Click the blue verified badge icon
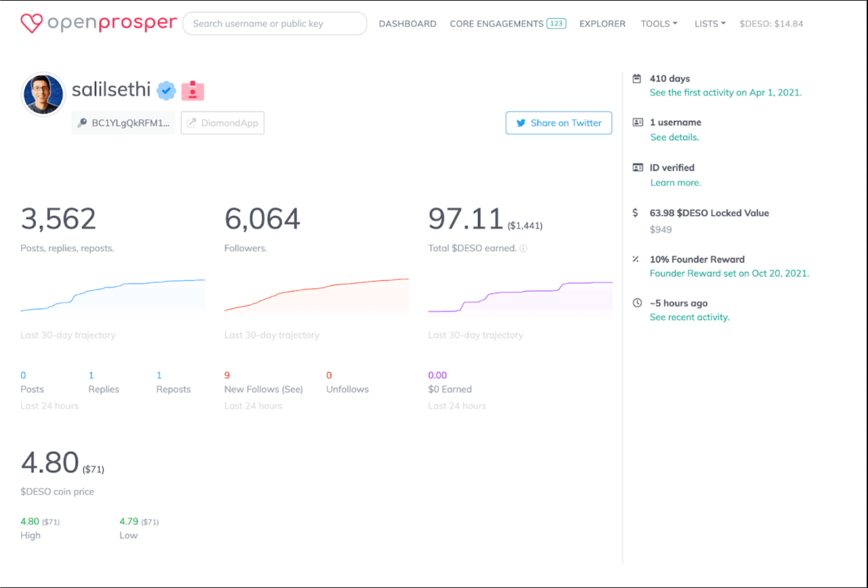 coord(167,91)
